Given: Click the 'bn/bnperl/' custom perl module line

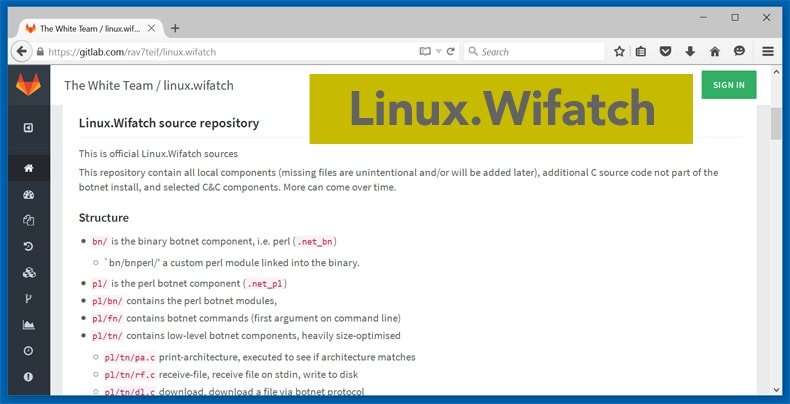Looking at the screenshot, I should tap(231, 263).
